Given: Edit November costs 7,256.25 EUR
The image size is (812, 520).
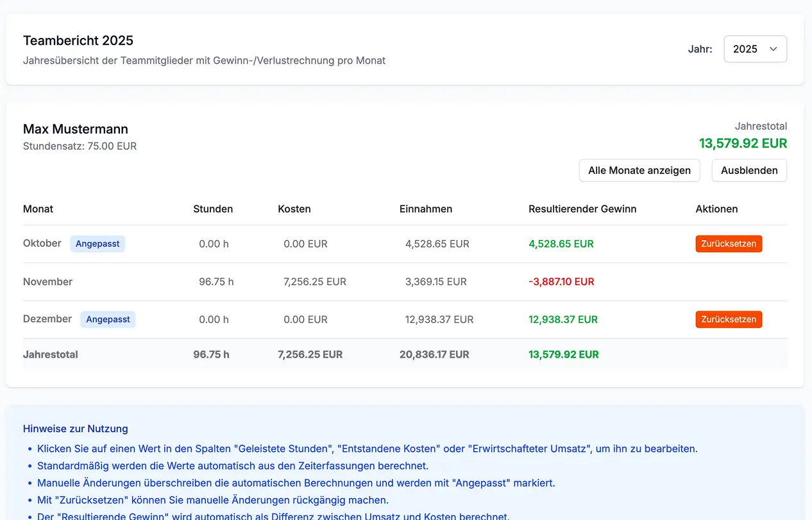Looking at the screenshot, I should pos(314,282).
